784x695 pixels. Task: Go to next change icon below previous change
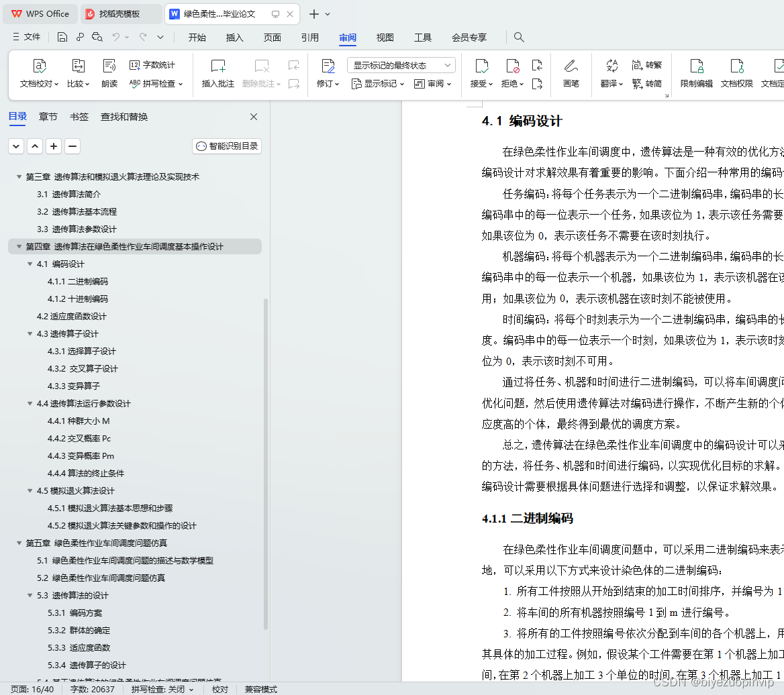pos(537,83)
